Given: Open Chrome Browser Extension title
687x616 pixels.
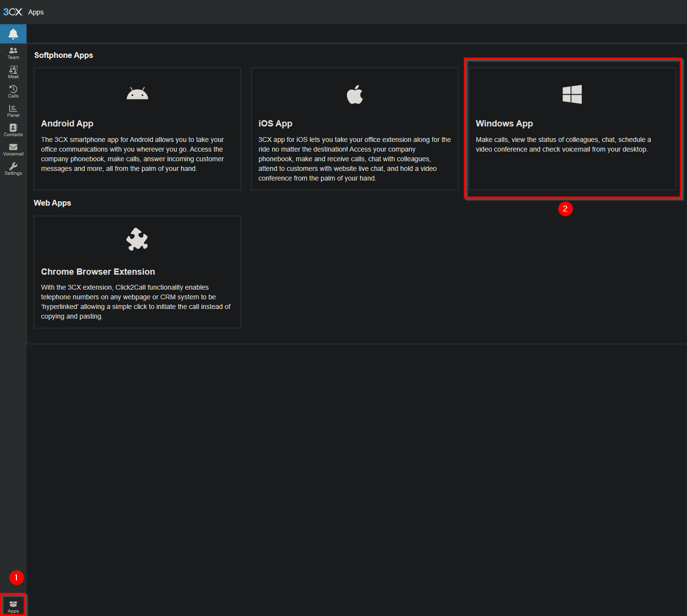Looking at the screenshot, I should [98, 272].
